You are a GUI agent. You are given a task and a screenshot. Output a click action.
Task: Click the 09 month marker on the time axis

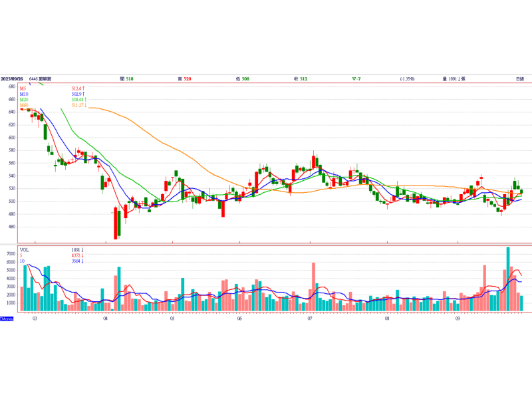(x=458, y=319)
